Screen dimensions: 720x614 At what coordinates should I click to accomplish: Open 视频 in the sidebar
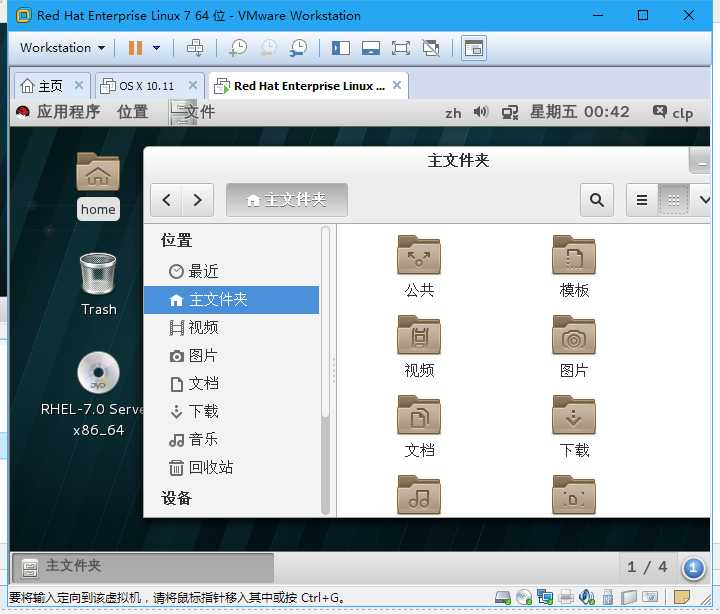pyautogui.click(x=231, y=328)
